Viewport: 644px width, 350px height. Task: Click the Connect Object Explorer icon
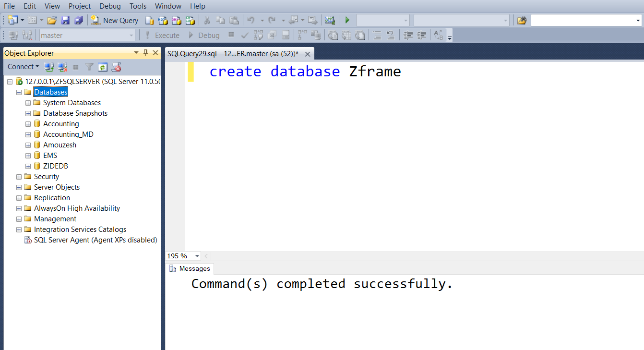[x=48, y=67]
